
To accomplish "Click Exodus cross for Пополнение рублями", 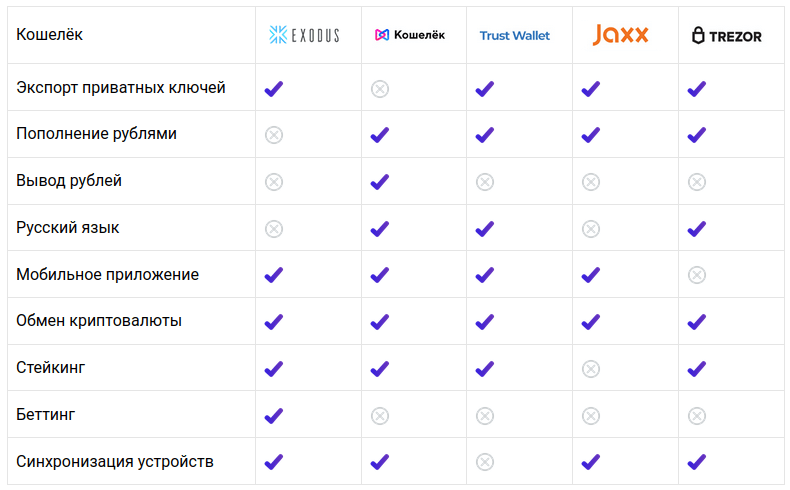I will (274, 135).
